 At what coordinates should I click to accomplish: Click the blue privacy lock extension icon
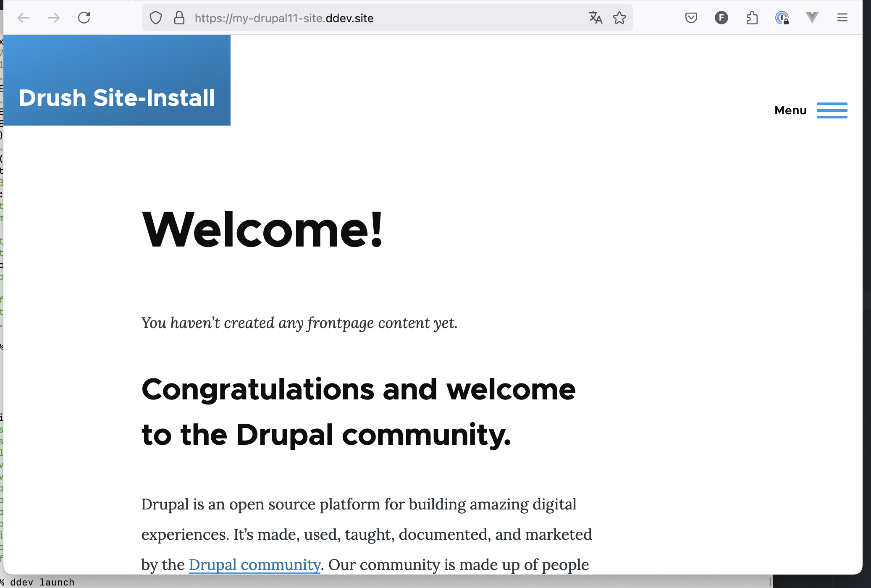(782, 18)
